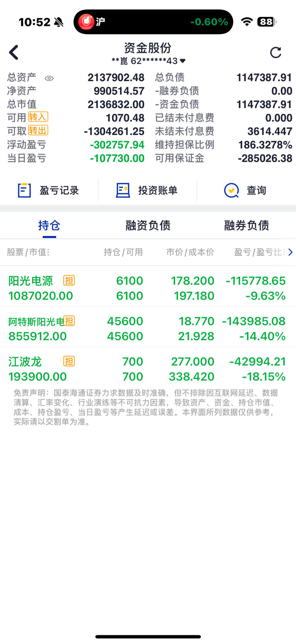This screenshot has width=296, height=644.
Task: Tap 阿特斯阳光电 loss percentage -14.40%
Action: tap(262, 336)
